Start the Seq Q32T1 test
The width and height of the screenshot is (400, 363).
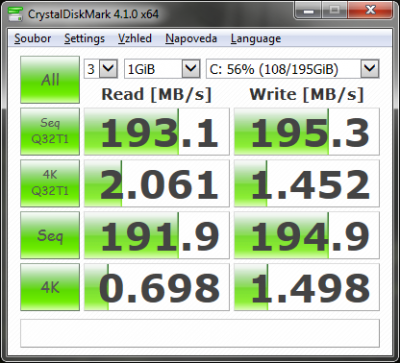point(50,131)
